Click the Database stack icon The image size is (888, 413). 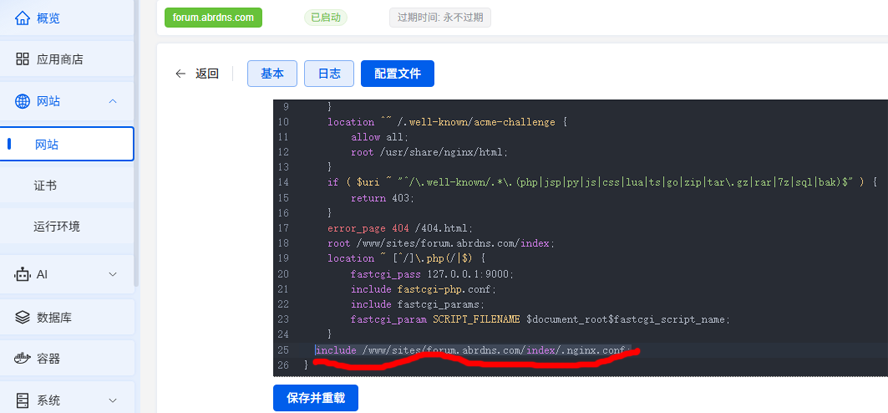22,317
